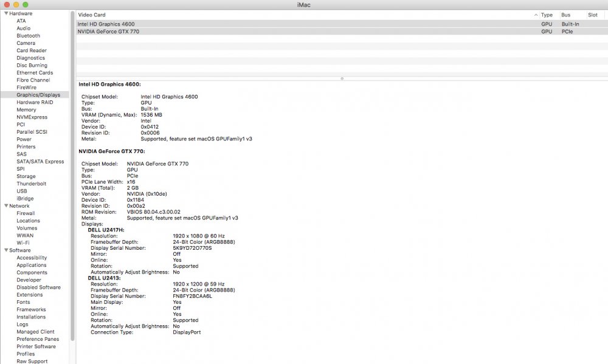Image resolution: width=608 pixels, height=364 pixels.
Task: Click the split pane divider handle
Action: [342, 78]
